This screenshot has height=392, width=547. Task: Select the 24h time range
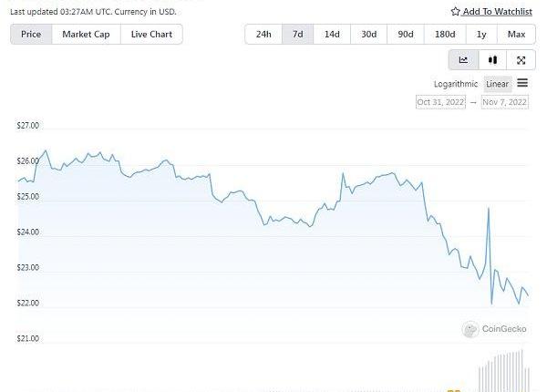pyautogui.click(x=263, y=34)
